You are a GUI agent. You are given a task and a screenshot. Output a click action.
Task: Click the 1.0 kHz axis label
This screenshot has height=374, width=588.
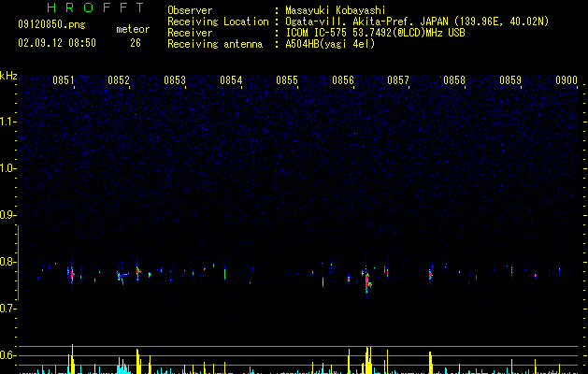[x=7, y=168]
